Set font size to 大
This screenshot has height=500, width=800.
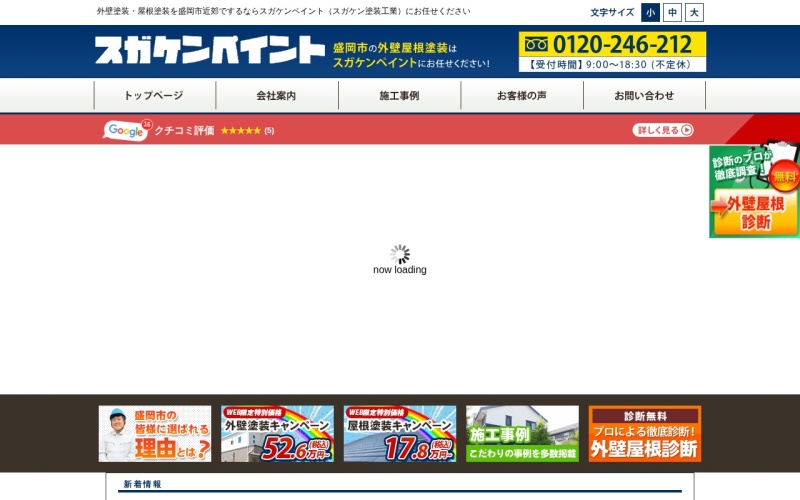click(694, 13)
